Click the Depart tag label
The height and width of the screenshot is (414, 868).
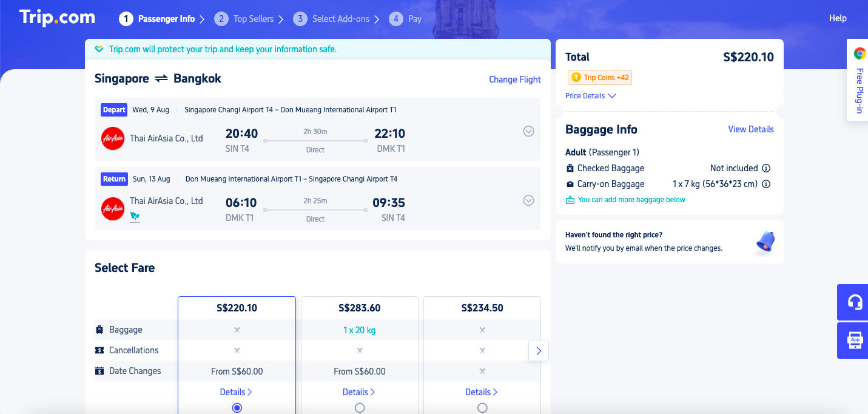114,110
